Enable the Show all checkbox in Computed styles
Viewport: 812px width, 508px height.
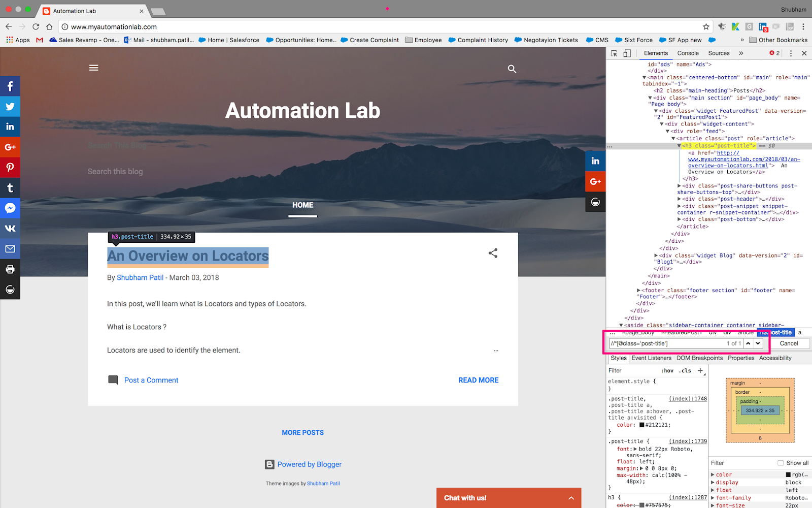point(781,463)
